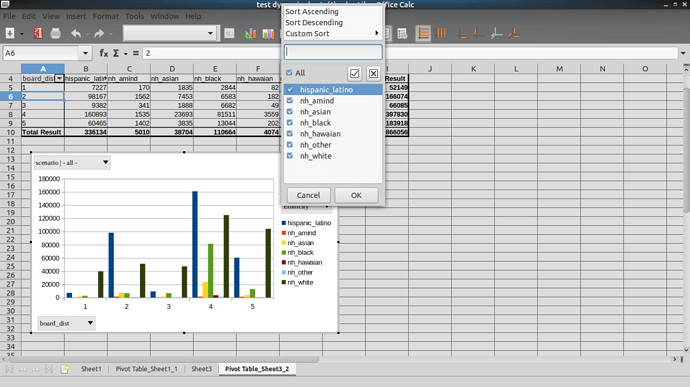Uncheck nh_asian in filter list

tap(290, 111)
